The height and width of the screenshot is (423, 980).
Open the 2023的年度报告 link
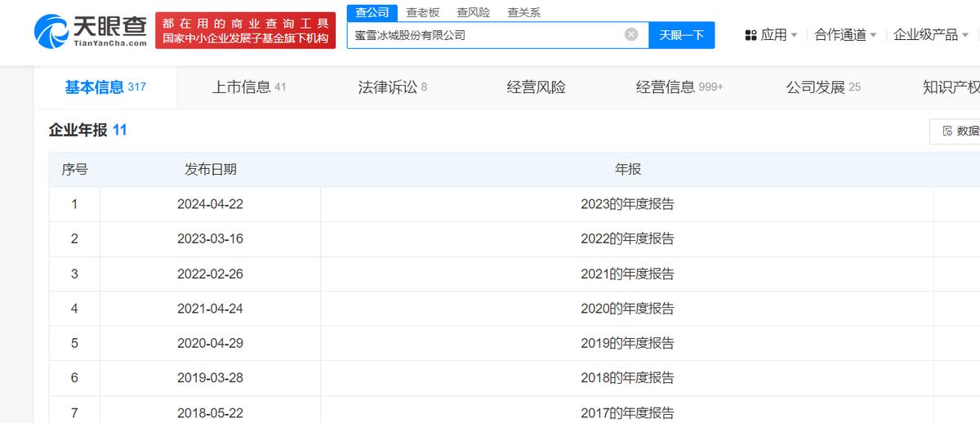click(x=627, y=204)
